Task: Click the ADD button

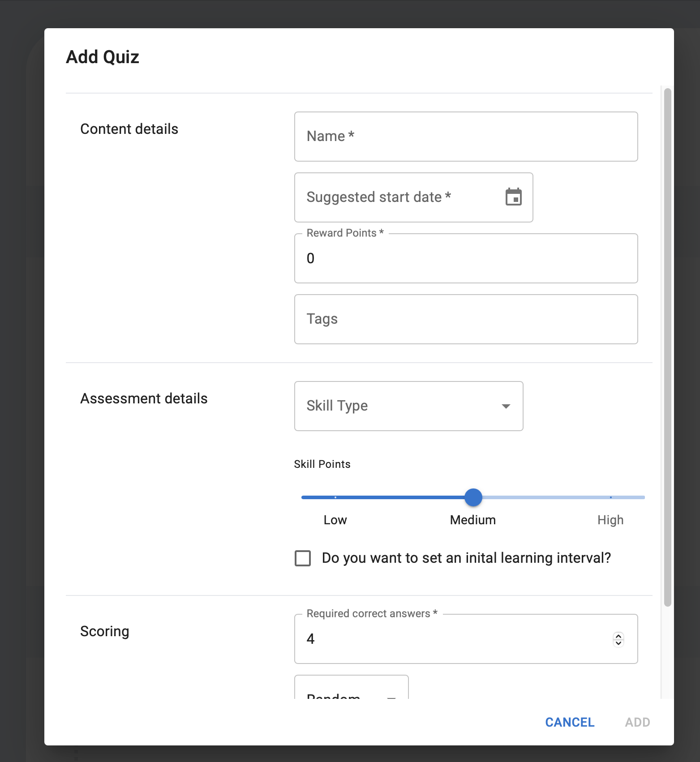Action: coord(637,722)
